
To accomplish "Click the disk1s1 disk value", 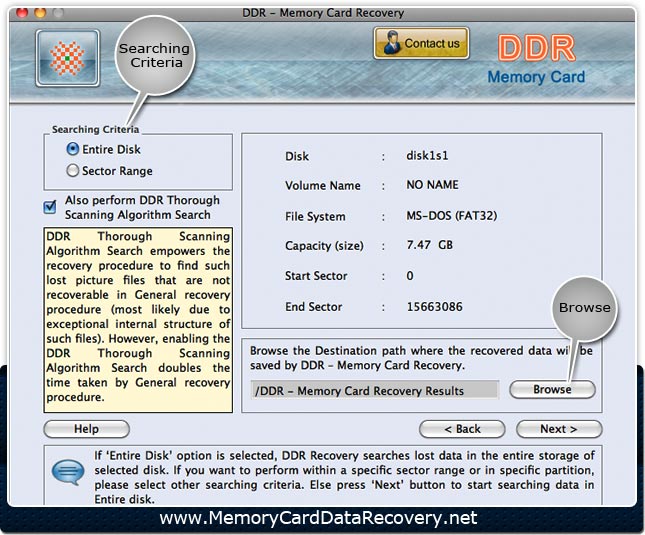I will click(x=427, y=155).
